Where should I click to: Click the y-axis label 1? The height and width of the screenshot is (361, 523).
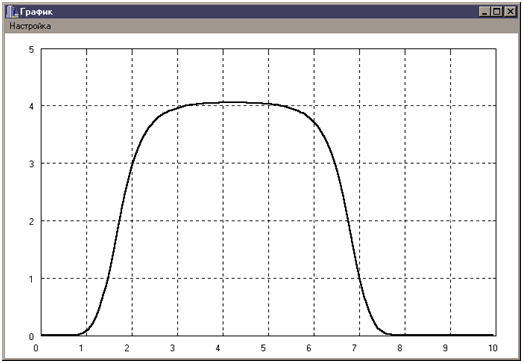[x=31, y=279]
